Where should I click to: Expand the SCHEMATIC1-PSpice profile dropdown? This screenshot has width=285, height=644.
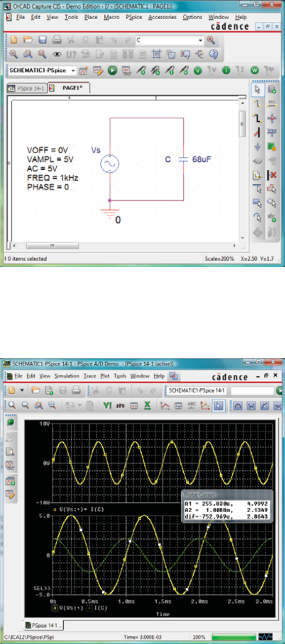42,71
